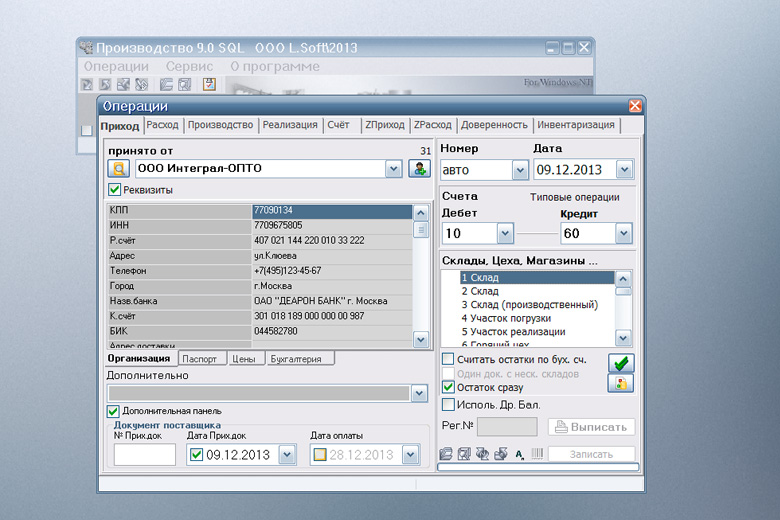
Task: Toggle the Дата Прих.док checkbox at 09.12.2013
Action: click(x=196, y=455)
